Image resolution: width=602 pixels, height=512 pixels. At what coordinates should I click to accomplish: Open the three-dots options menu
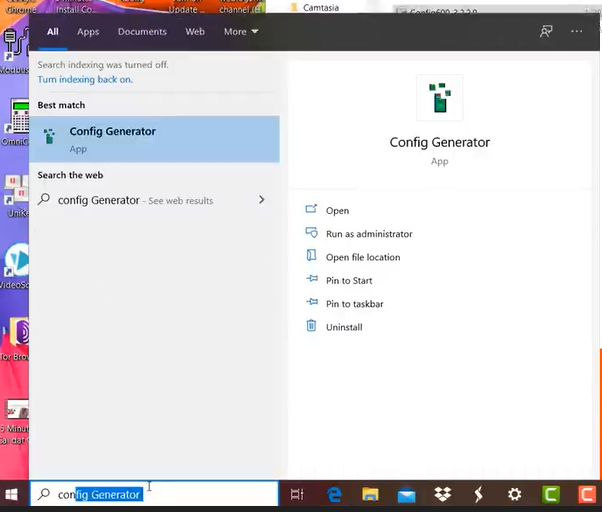(x=577, y=31)
